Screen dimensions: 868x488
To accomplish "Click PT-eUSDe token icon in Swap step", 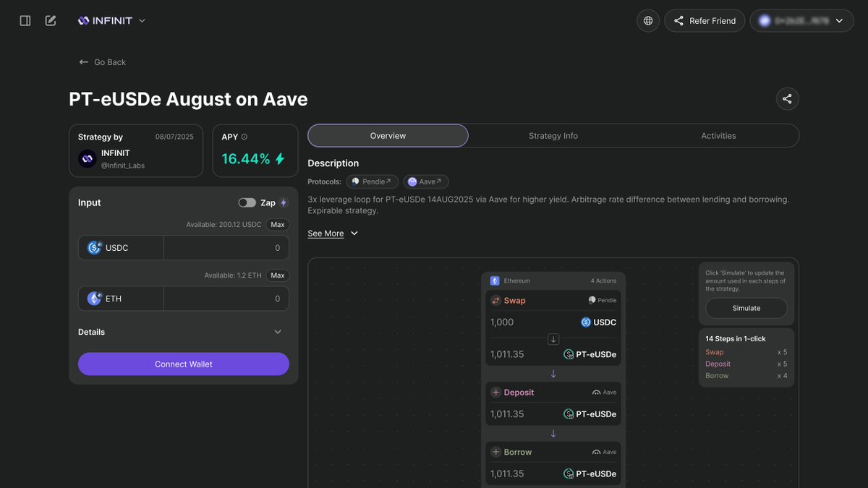I will (x=569, y=354).
